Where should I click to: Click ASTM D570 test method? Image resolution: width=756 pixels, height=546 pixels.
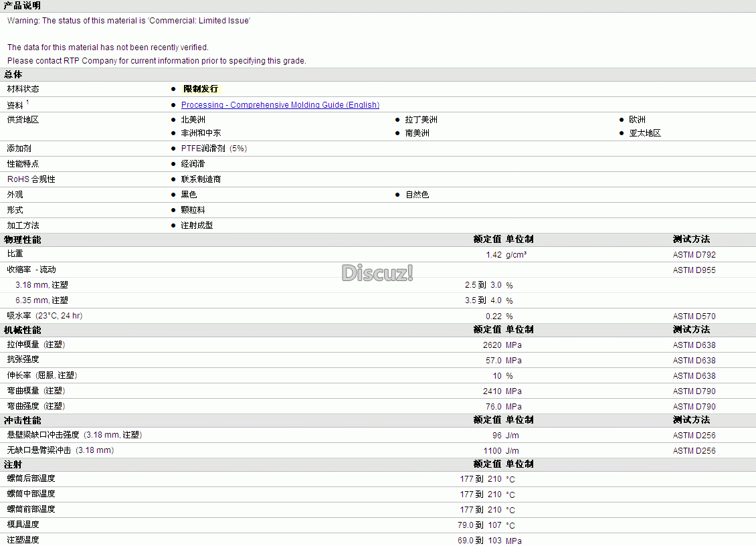pyautogui.click(x=694, y=316)
